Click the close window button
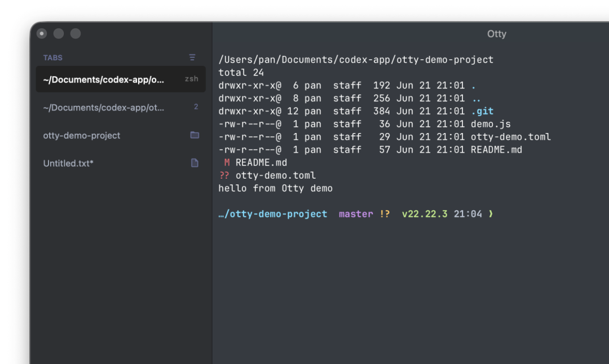609x364 pixels. (x=42, y=34)
